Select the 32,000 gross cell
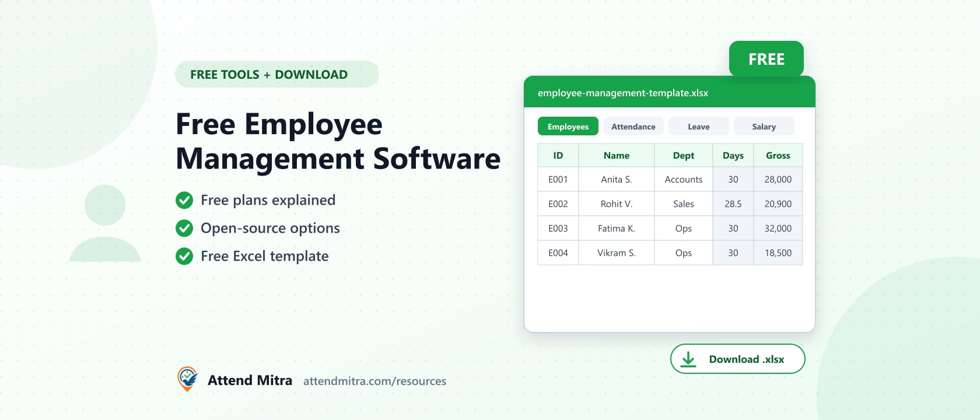Screen dimensions: 980x420 778,228
